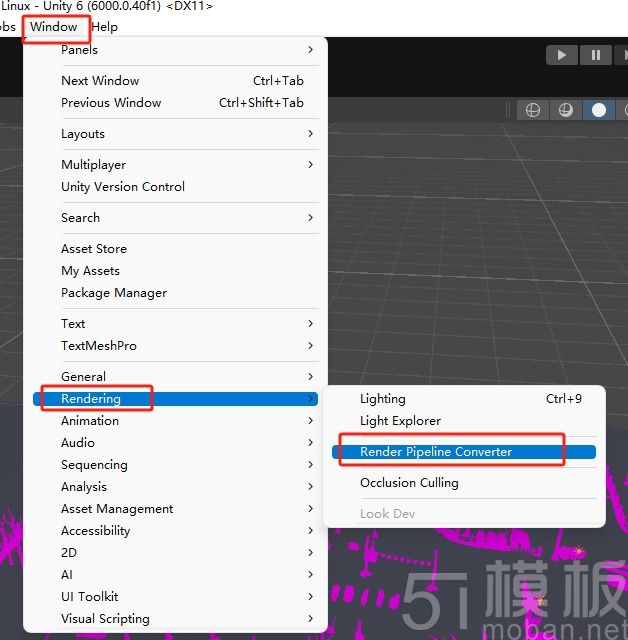Open the Lighting window
The width and height of the screenshot is (628, 640).
pyautogui.click(x=464, y=399)
